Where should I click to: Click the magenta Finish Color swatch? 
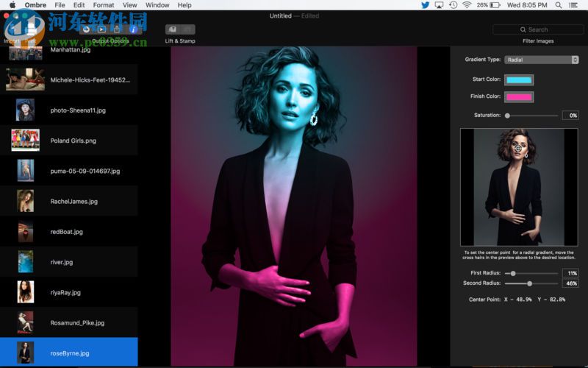point(519,97)
